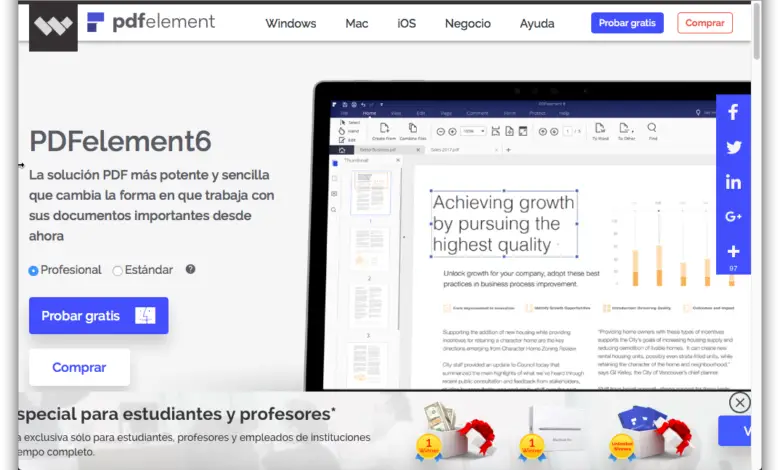Image resolution: width=780 pixels, height=470 pixels.
Task: Open more share options plus icon
Action: [733, 251]
